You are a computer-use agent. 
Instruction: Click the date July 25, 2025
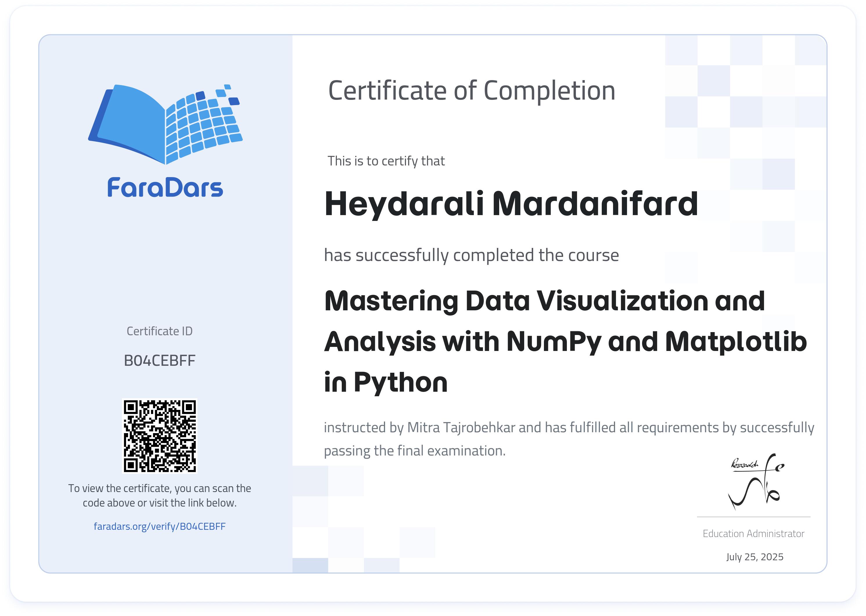(x=754, y=557)
